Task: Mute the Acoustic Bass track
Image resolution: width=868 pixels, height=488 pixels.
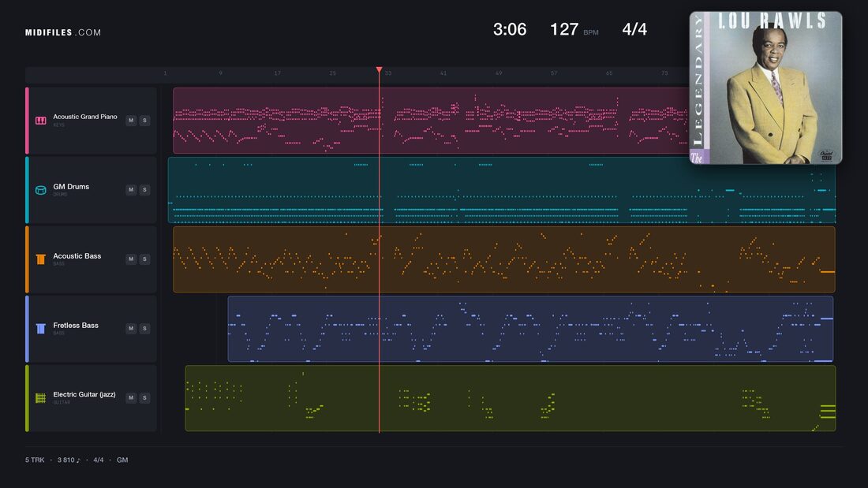Action: tap(131, 259)
